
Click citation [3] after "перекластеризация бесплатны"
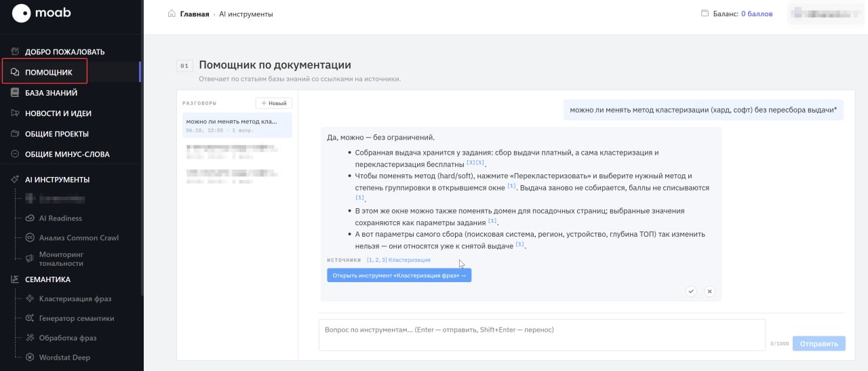471,163
